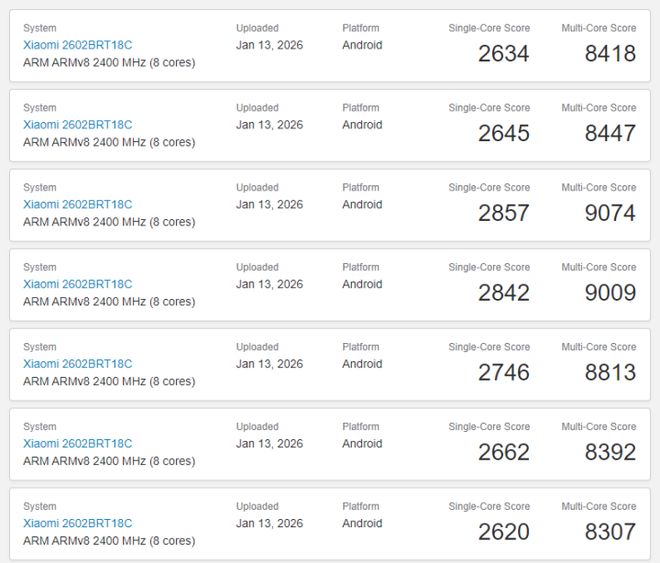
Task: Click the 2842 single-core score
Action: [503, 293]
